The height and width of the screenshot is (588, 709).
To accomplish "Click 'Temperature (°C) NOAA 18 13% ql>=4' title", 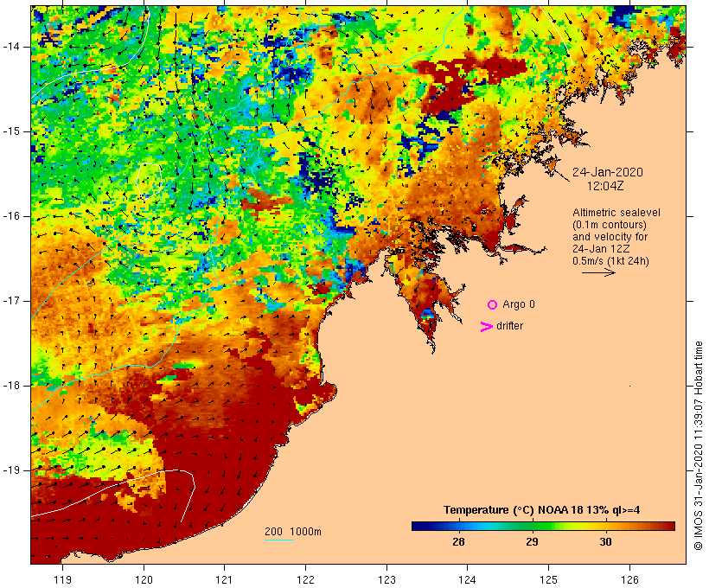I will tap(542, 510).
